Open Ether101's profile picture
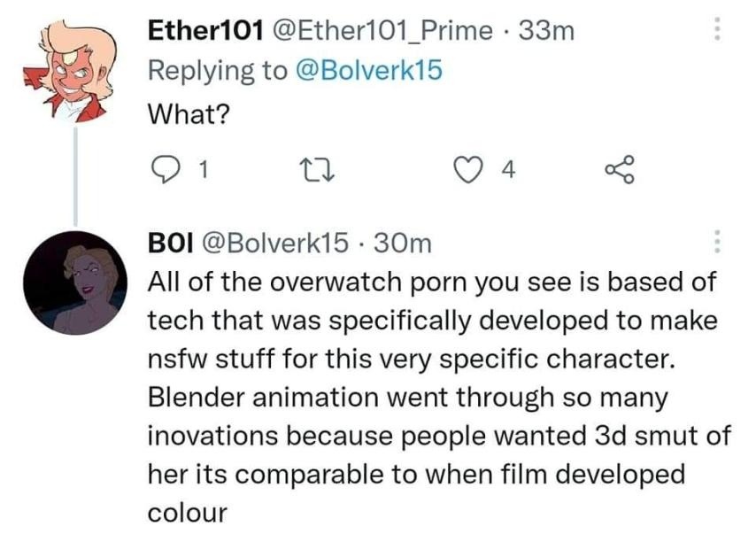 (x=75, y=70)
